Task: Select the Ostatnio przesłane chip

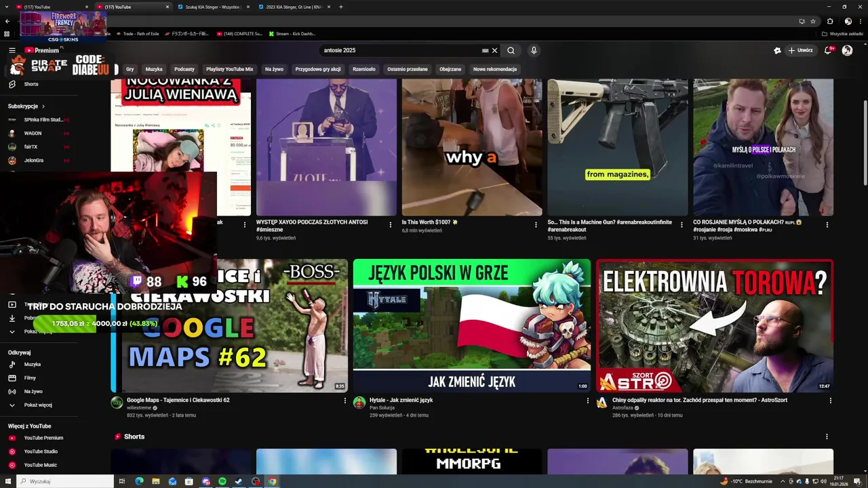Action: point(408,69)
